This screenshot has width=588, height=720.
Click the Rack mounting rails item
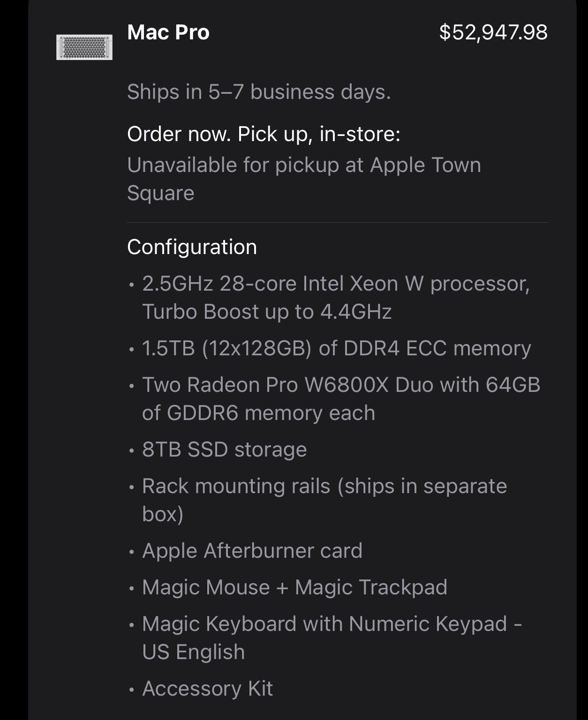tap(324, 486)
